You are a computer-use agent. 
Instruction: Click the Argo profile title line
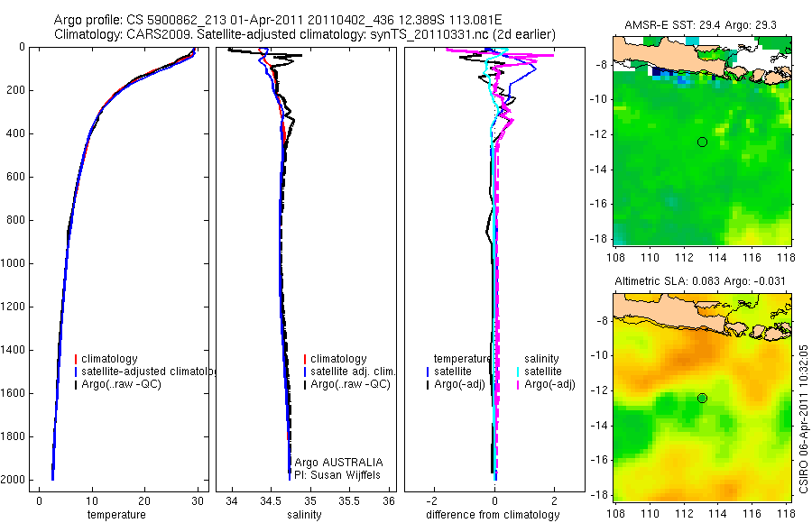pos(278,20)
